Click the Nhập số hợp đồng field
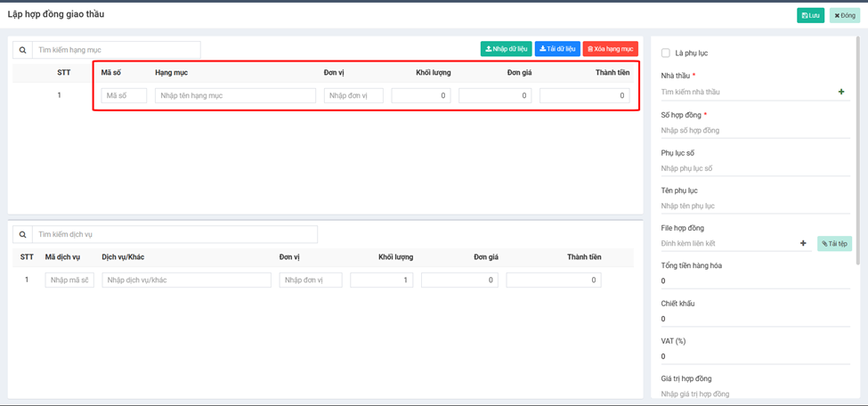Screen dimensions: 868x406 [753, 130]
